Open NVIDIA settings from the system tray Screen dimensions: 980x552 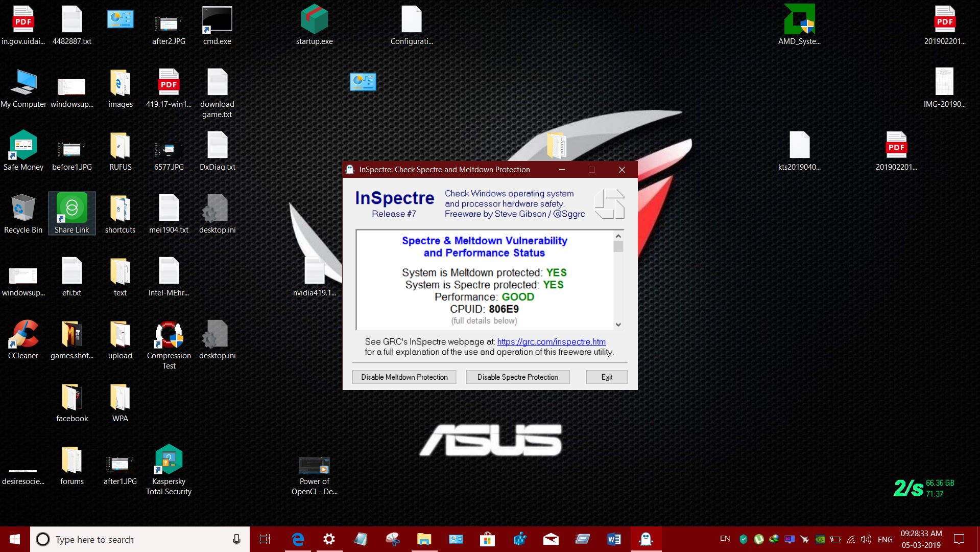[820, 539]
